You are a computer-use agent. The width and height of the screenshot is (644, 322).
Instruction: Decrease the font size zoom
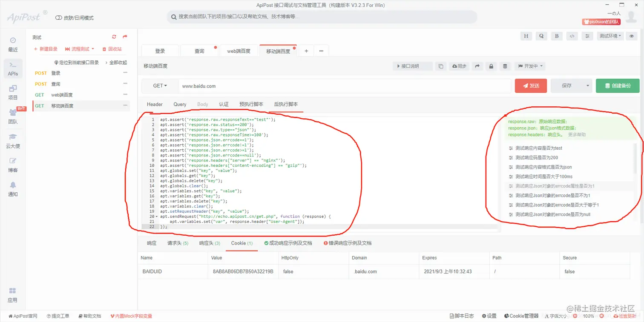click(x=575, y=316)
